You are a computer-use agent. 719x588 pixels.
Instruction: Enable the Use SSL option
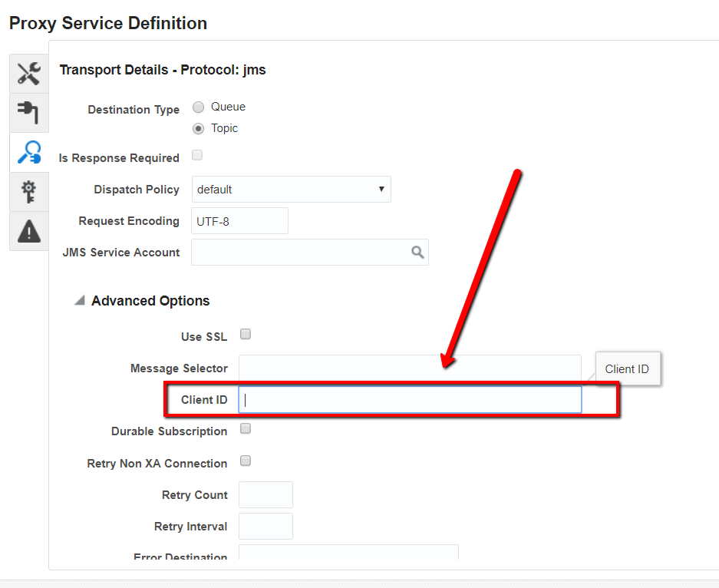click(245, 333)
